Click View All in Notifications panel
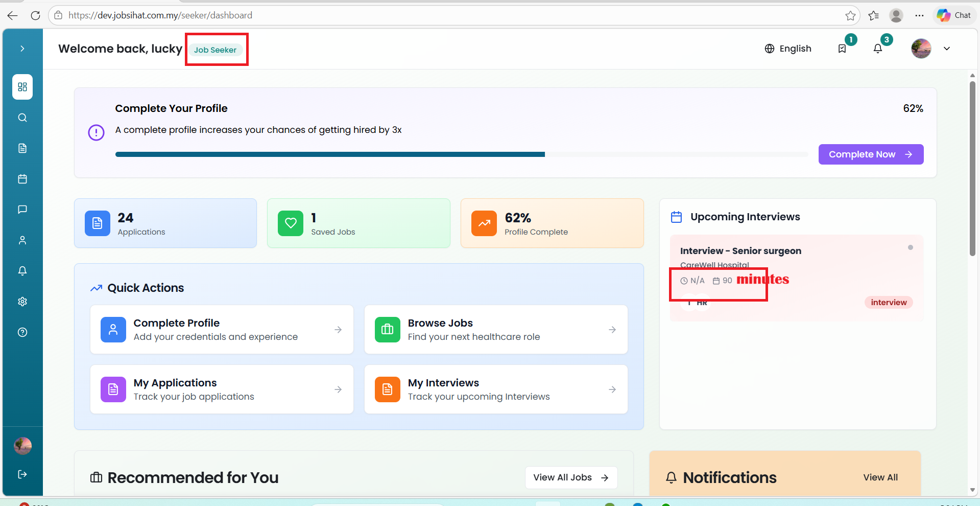Screen dimensions: 980x506 click(x=880, y=477)
